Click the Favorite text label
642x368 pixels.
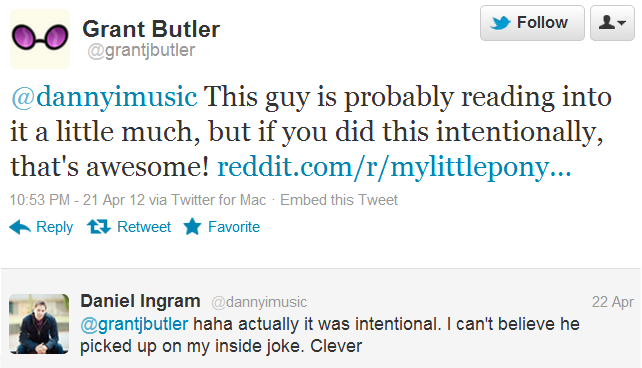point(234,227)
